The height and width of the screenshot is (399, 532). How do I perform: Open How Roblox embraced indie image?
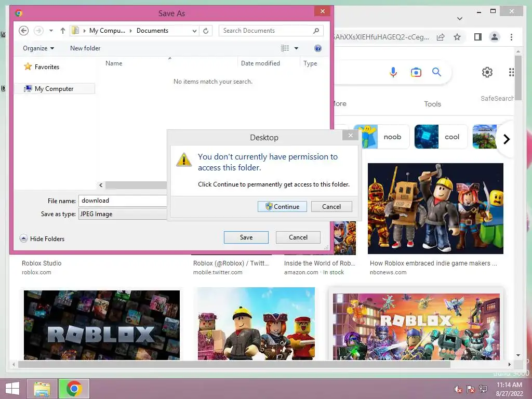(435, 208)
